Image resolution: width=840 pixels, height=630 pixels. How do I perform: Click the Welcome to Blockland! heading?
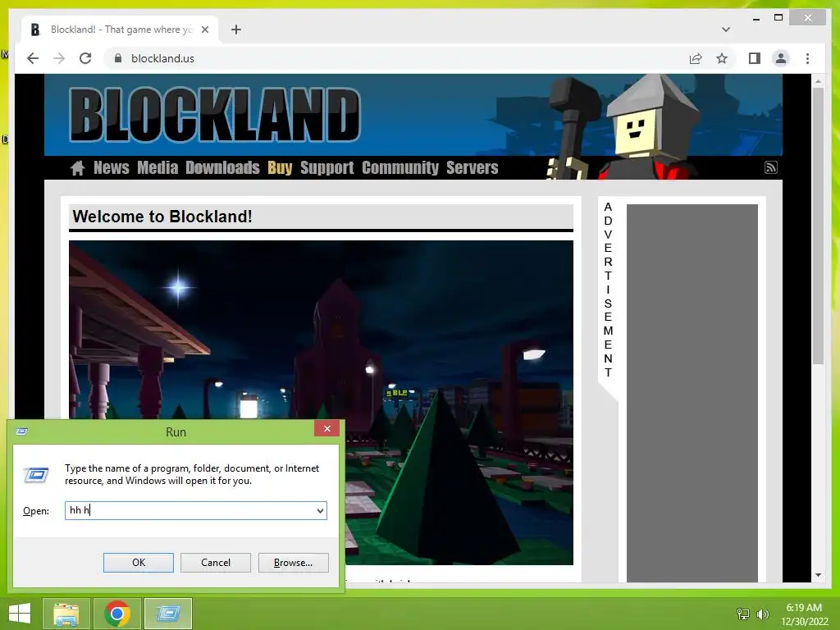[162, 217]
